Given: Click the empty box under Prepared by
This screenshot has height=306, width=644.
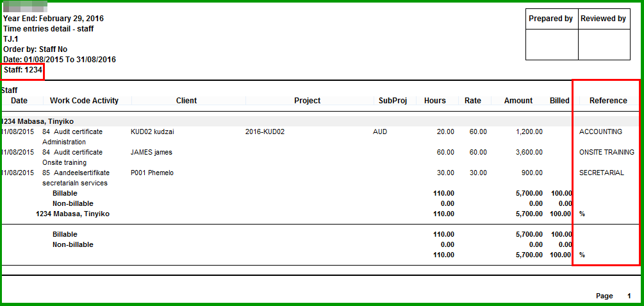Looking at the screenshot, I should tap(551, 44).
